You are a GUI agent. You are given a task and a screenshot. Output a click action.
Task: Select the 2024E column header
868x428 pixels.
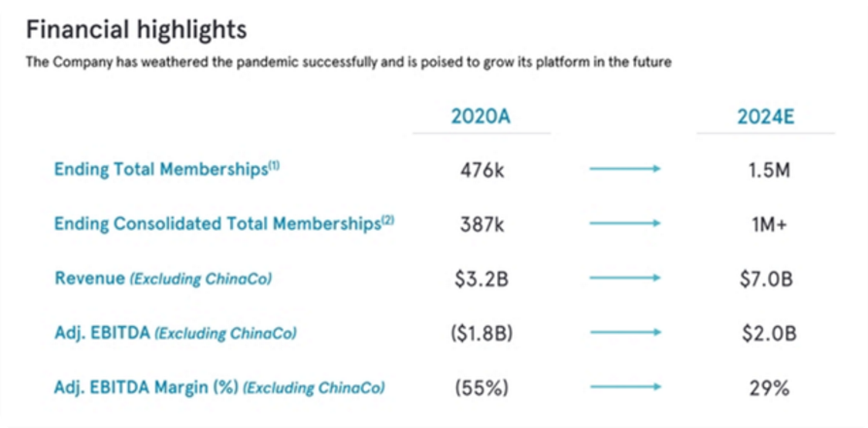[x=765, y=116]
